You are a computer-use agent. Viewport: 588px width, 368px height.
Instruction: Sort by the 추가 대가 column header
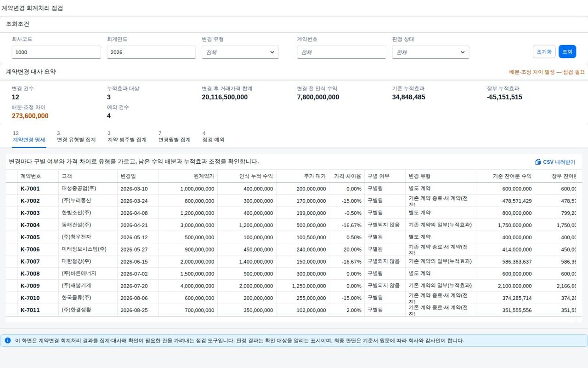click(x=303, y=176)
